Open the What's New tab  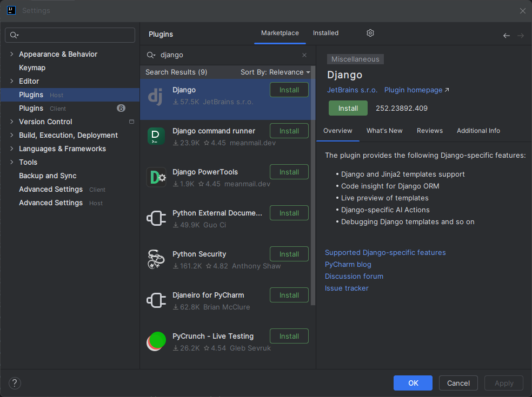coord(384,131)
